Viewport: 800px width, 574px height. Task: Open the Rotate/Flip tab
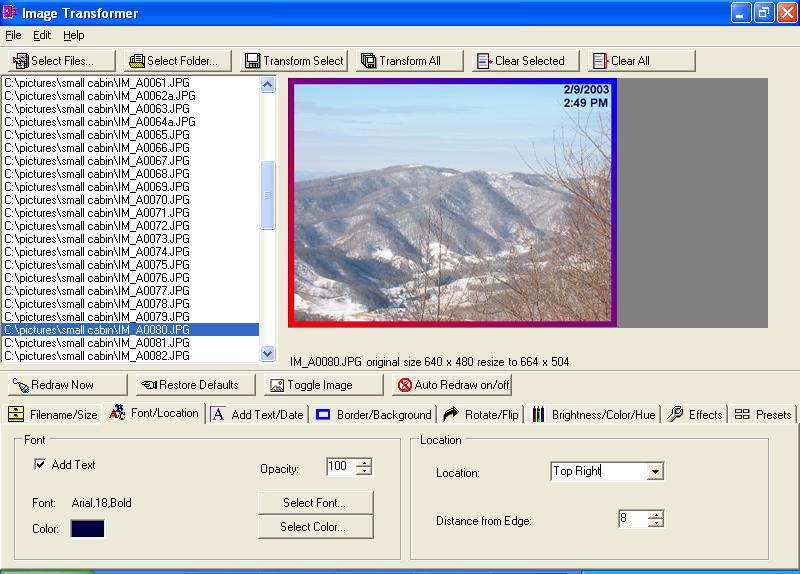(x=481, y=414)
